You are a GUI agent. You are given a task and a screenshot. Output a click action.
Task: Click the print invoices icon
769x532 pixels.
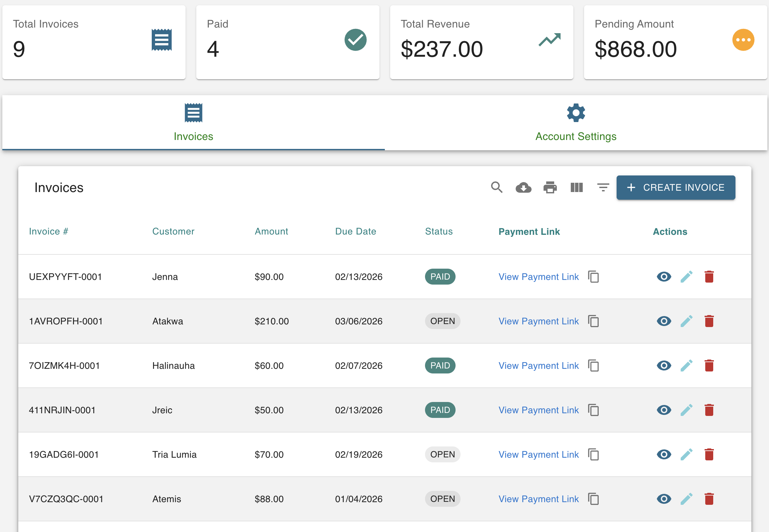click(550, 187)
